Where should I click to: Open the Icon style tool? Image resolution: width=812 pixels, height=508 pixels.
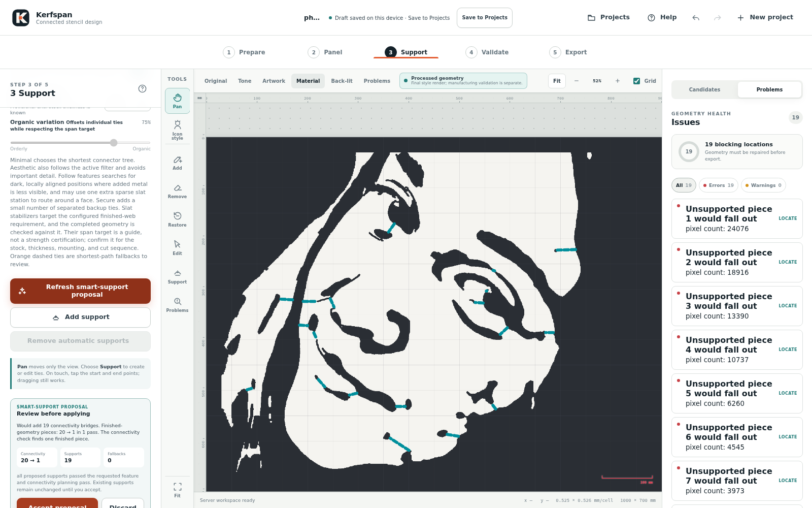(177, 130)
